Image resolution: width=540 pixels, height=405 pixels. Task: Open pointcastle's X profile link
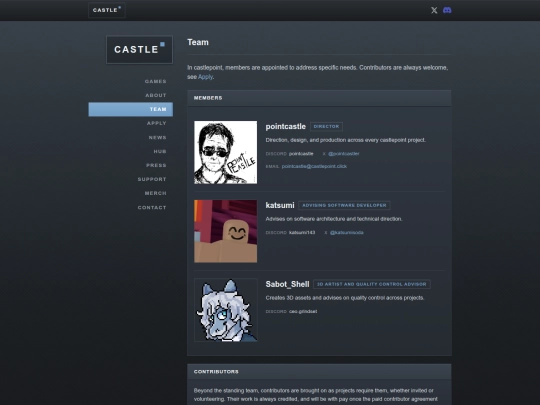pos(344,154)
